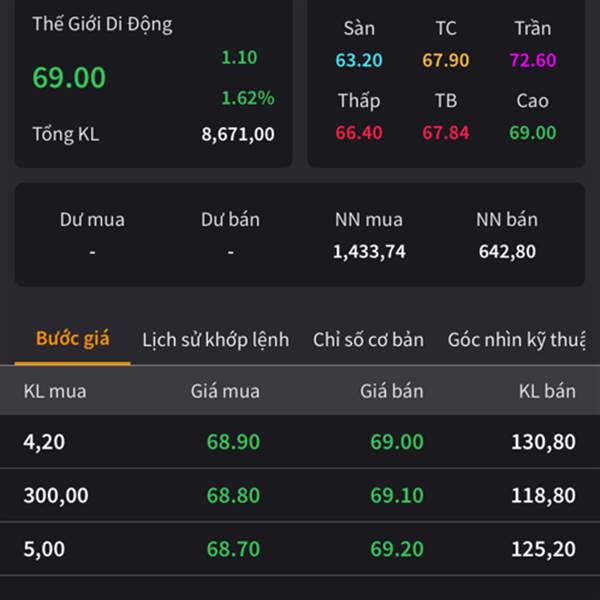Image resolution: width=600 pixels, height=600 pixels.
Task: Open the Chỉ số cơ bản tab
Action: point(368,340)
